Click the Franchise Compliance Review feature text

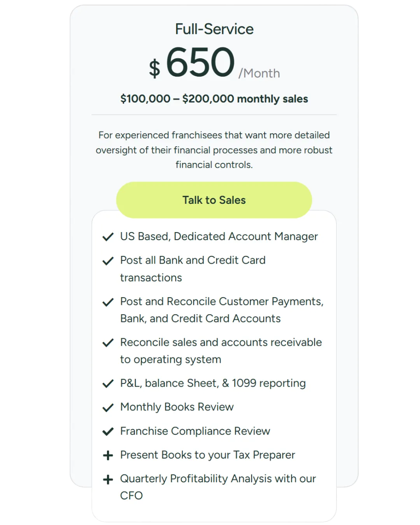(195, 431)
